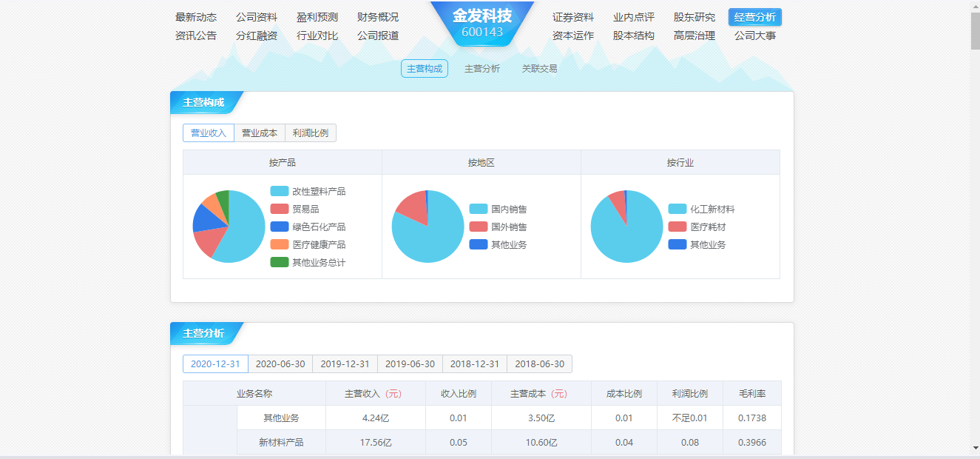
Task: Switch to 主营分析 sub-tab
Action: (x=482, y=69)
